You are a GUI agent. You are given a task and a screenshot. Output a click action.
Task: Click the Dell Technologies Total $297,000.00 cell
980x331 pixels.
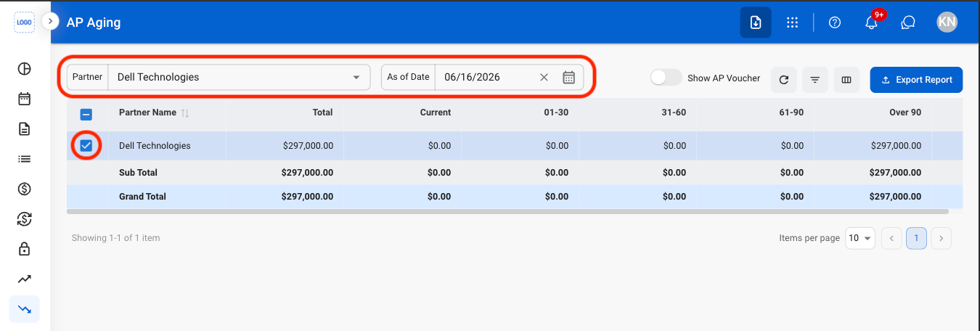click(308, 146)
